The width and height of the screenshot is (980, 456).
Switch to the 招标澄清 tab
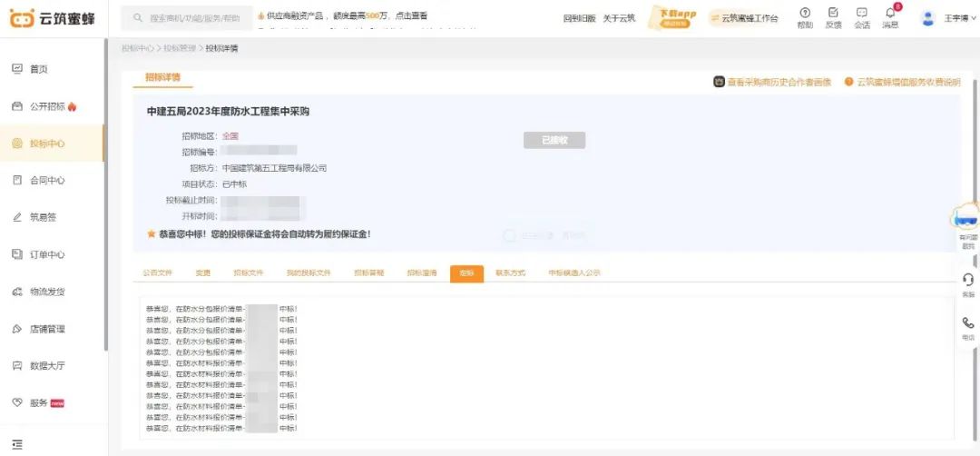point(422,273)
